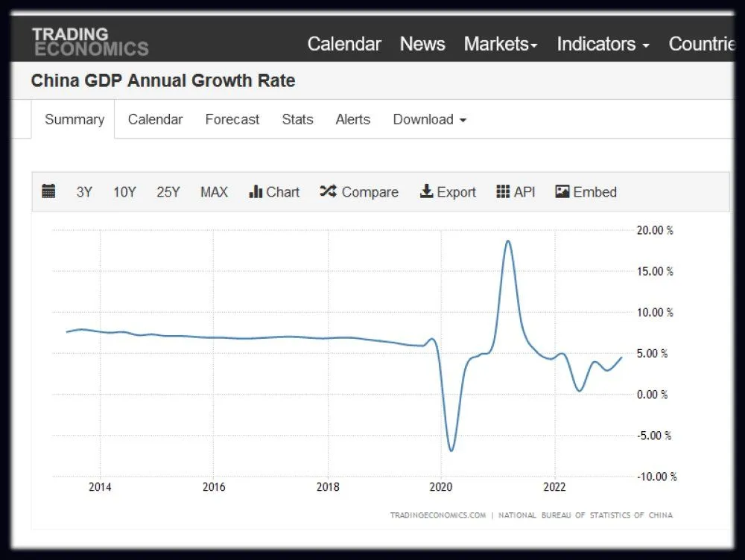This screenshot has width=745, height=560.
Task: Show MAX historical data range
Action: 214,192
